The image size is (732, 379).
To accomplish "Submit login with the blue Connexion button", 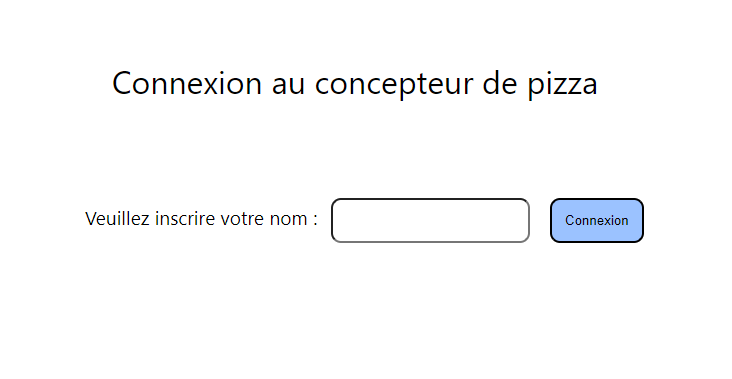I will tap(597, 220).
